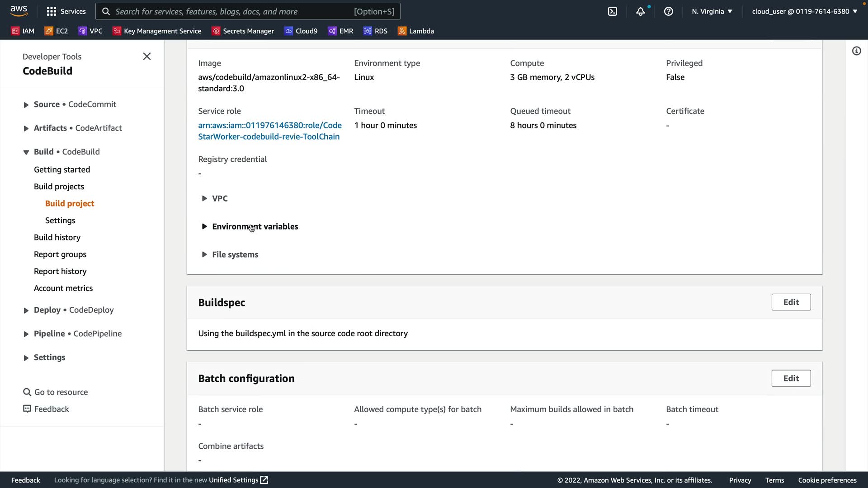Click Edit button in Buildspec section
The width and height of the screenshot is (868, 488).
coord(791,302)
